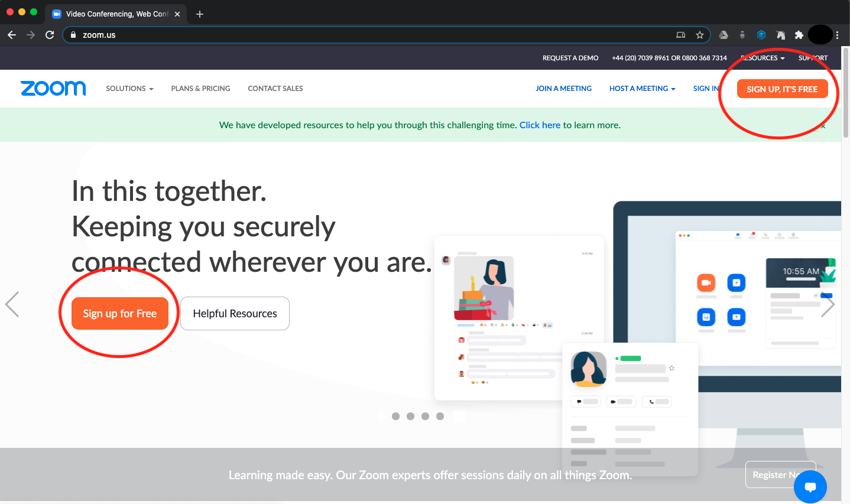Expand the Resources dropdown
850x504 pixels.
point(763,58)
